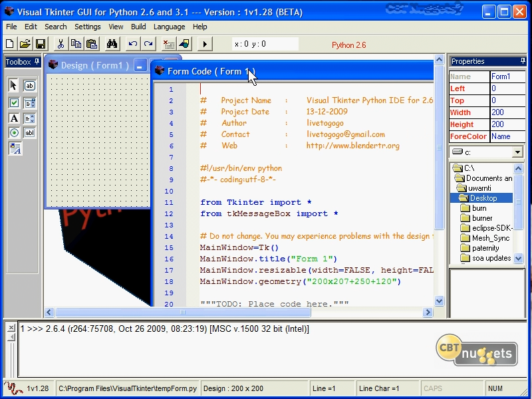The width and height of the screenshot is (532, 399).
Task: Pick the 'ab' button widget in the Toolbox
Action: (x=29, y=86)
